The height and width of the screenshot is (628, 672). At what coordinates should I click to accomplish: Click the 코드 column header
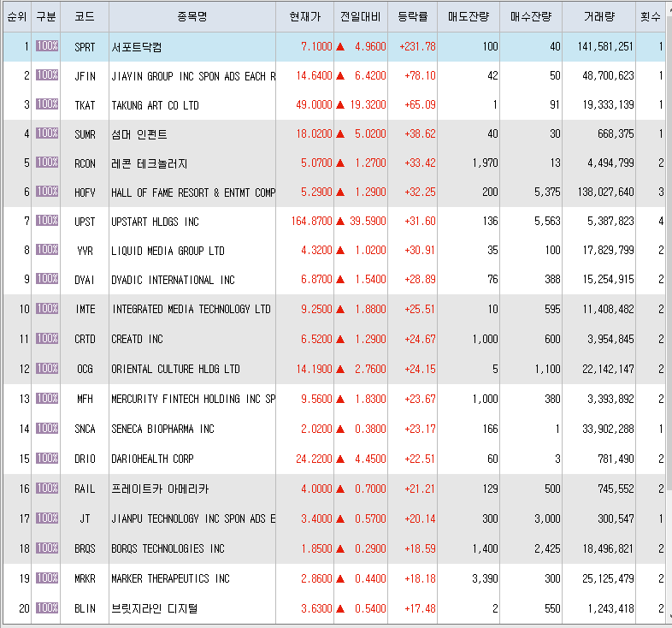click(85, 17)
